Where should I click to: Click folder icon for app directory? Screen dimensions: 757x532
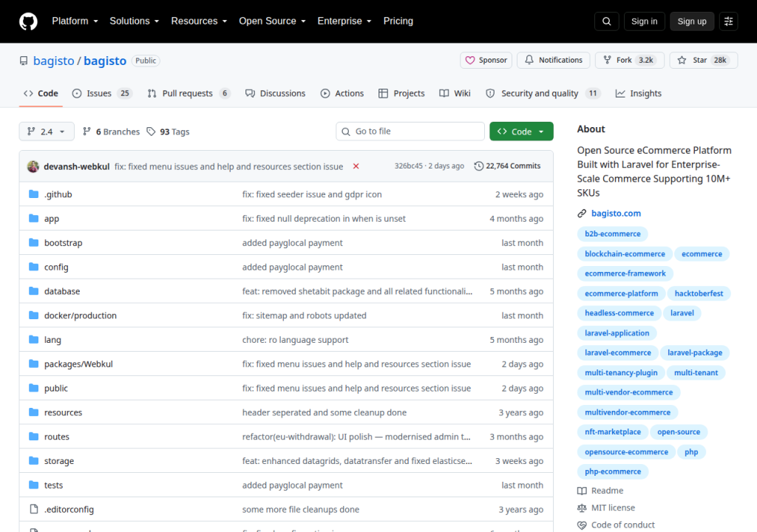33,218
